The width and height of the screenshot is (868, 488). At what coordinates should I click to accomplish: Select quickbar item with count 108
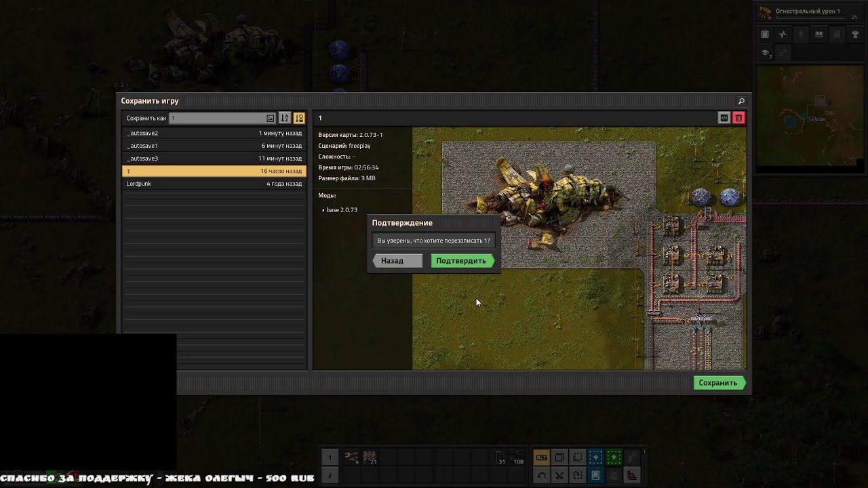(518, 457)
